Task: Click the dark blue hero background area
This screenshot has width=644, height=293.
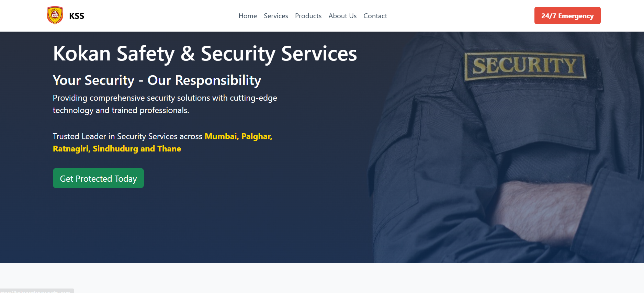Action: point(206,227)
